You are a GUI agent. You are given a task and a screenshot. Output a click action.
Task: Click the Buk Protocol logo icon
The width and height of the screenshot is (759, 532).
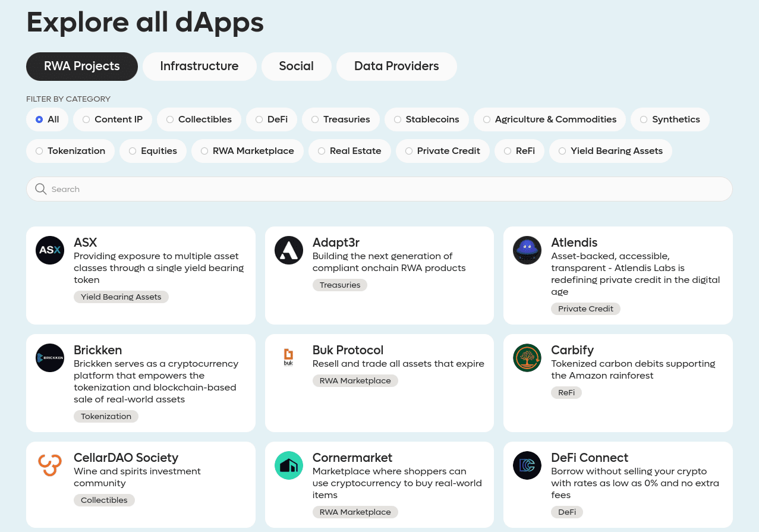(289, 358)
